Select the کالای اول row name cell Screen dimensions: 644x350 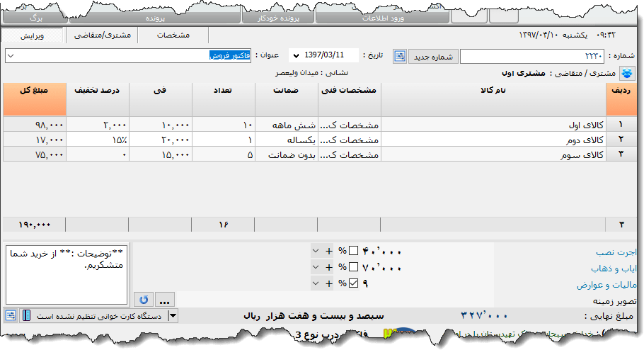[x=494, y=125]
